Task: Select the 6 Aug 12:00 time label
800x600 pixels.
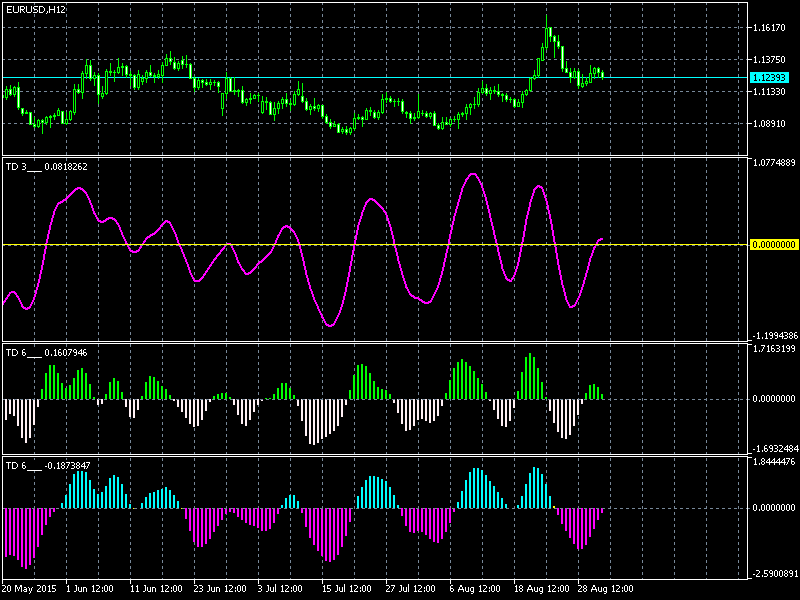Action: click(x=474, y=589)
